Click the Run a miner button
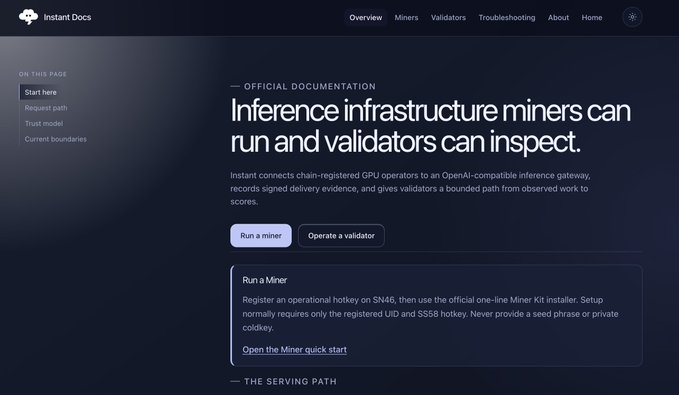 (261, 236)
